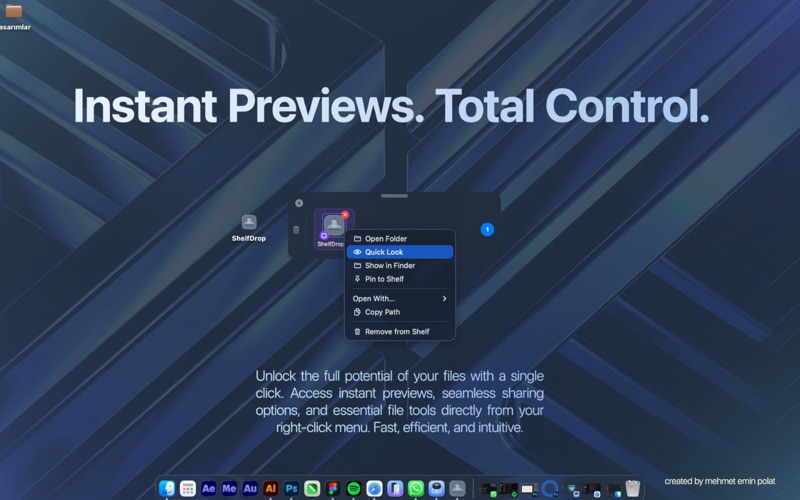Click Remove from Shelf entry
Viewport: 800px width, 500px height.
[x=399, y=332]
